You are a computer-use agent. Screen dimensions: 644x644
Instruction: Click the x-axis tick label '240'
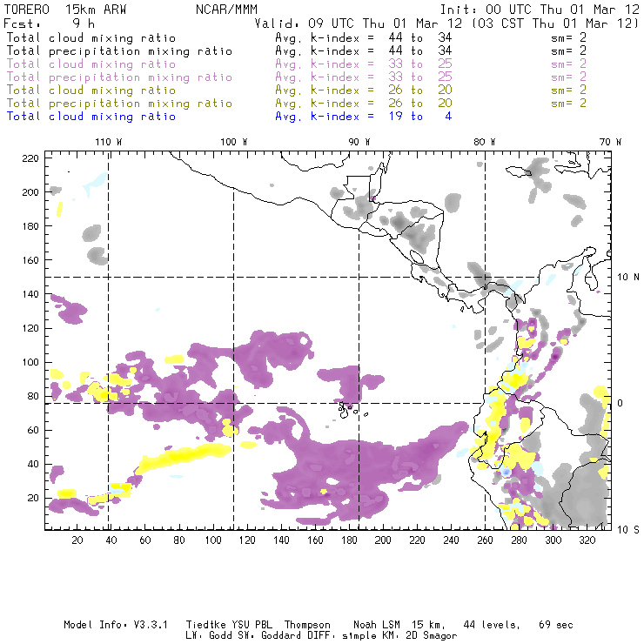tap(451, 540)
